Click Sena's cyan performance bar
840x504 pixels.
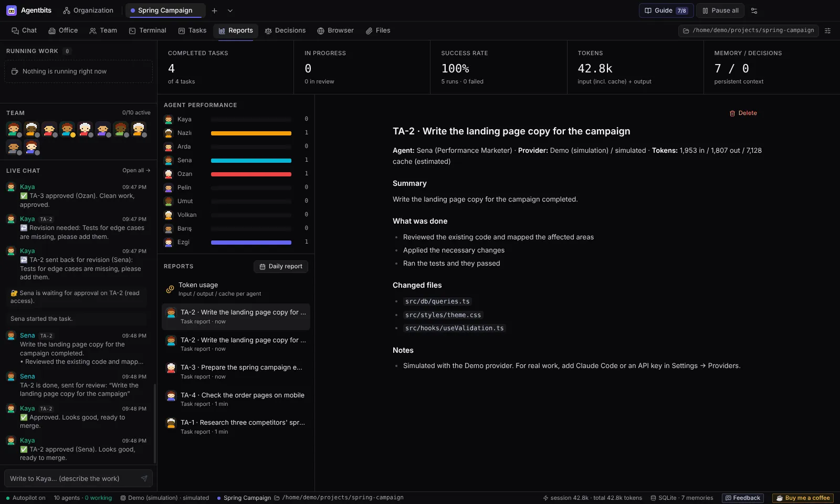pos(251,161)
